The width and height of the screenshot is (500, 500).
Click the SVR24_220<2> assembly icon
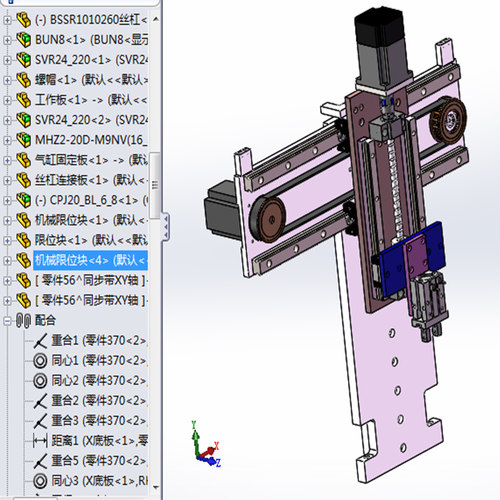pos(23,120)
